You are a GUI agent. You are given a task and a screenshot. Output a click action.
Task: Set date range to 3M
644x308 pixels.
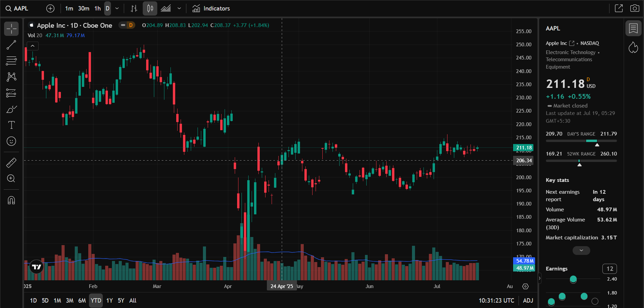pos(70,301)
